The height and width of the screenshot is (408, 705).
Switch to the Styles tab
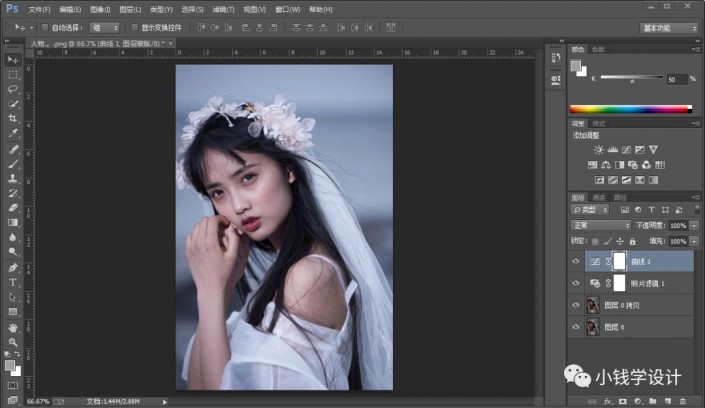click(x=599, y=124)
